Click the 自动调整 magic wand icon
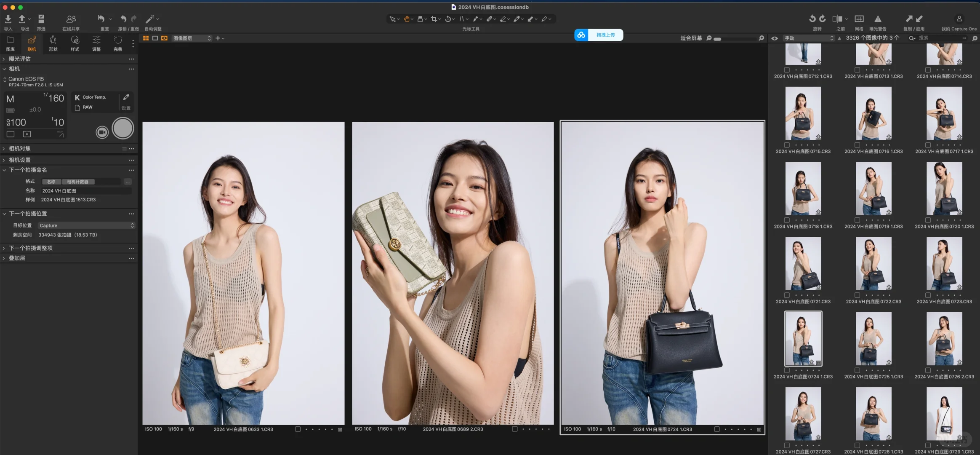The width and height of the screenshot is (980, 455). 150,19
